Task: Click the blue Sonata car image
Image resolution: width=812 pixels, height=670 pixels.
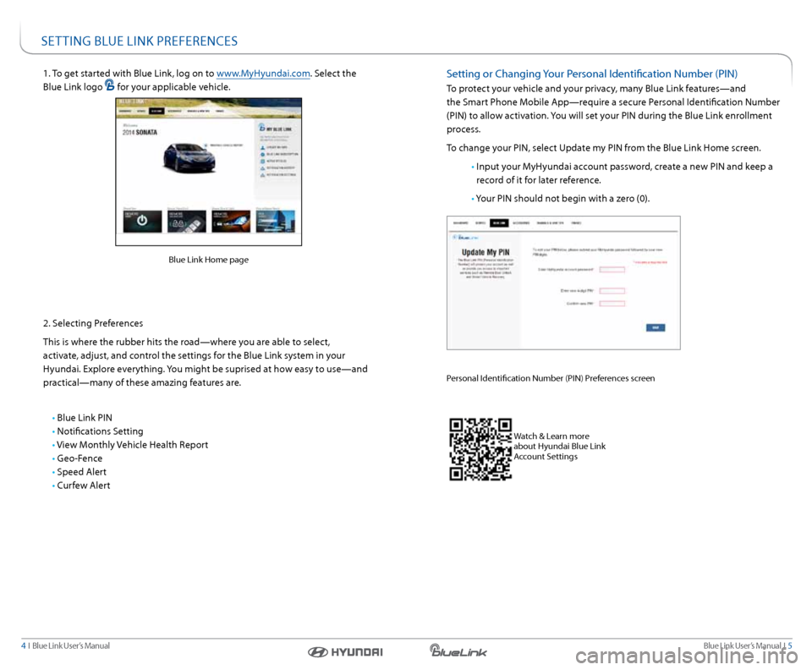Action: tap(189, 157)
